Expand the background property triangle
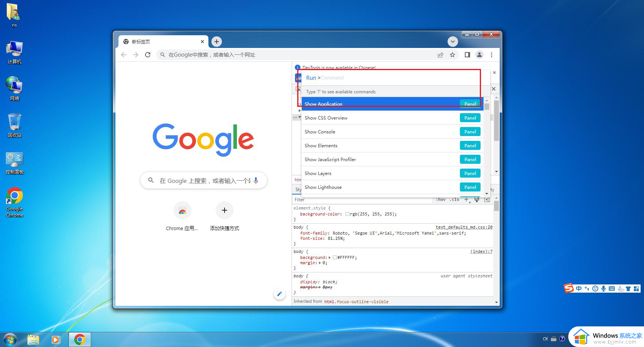 (x=329, y=257)
